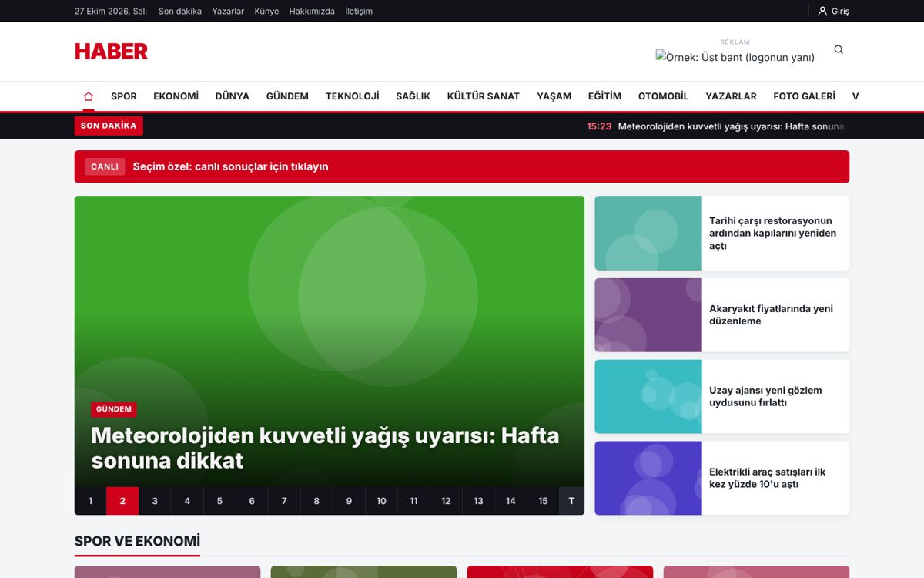This screenshot has width=924, height=578.
Task: Select the GÜNDEM navigation item
Action: [x=287, y=96]
